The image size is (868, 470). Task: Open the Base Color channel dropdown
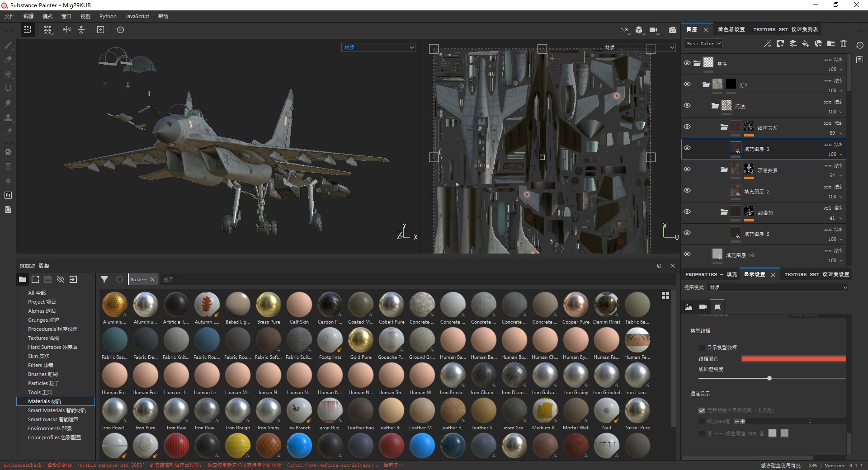pyautogui.click(x=703, y=43)
